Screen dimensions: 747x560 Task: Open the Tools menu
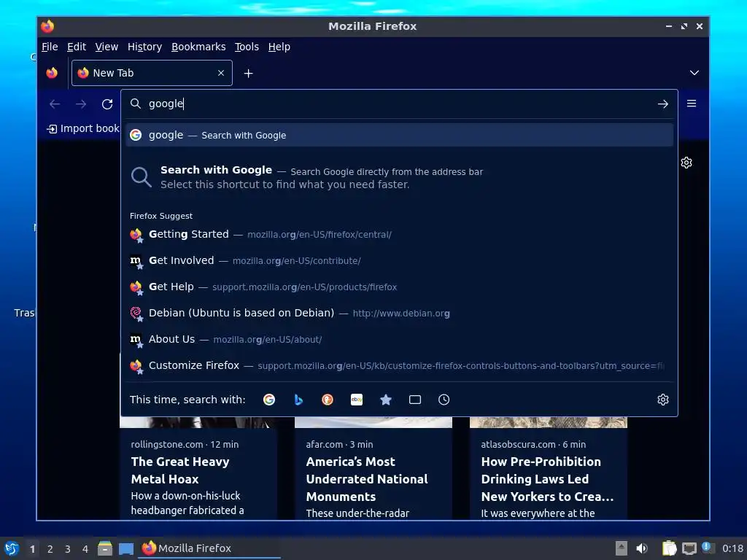pyautogui.click(x=247, y=47)
